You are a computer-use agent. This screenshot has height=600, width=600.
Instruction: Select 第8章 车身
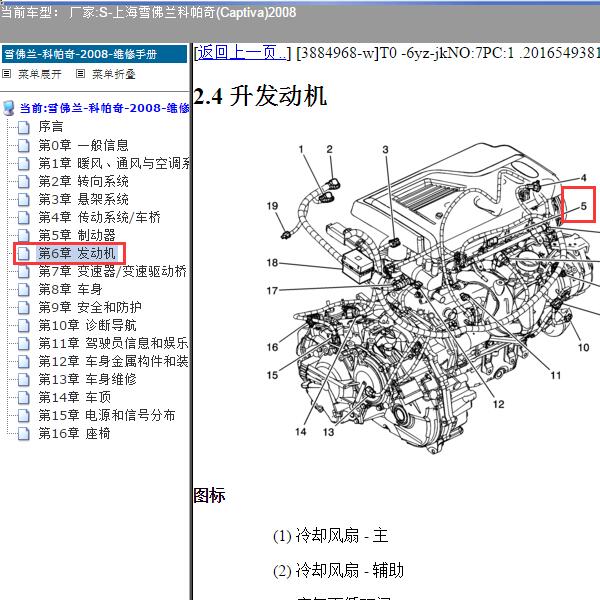[x=70, y=289]
